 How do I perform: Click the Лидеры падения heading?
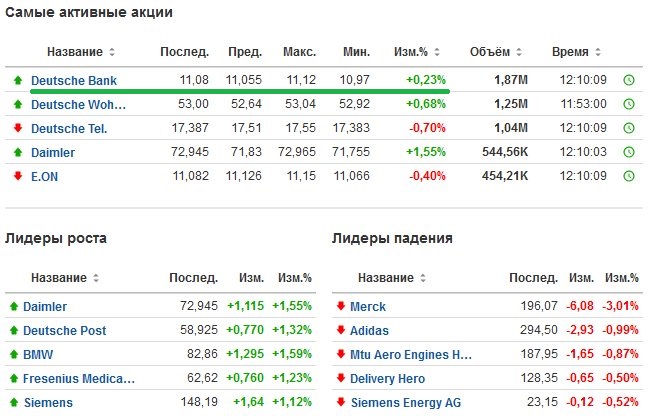click(392, 238)
